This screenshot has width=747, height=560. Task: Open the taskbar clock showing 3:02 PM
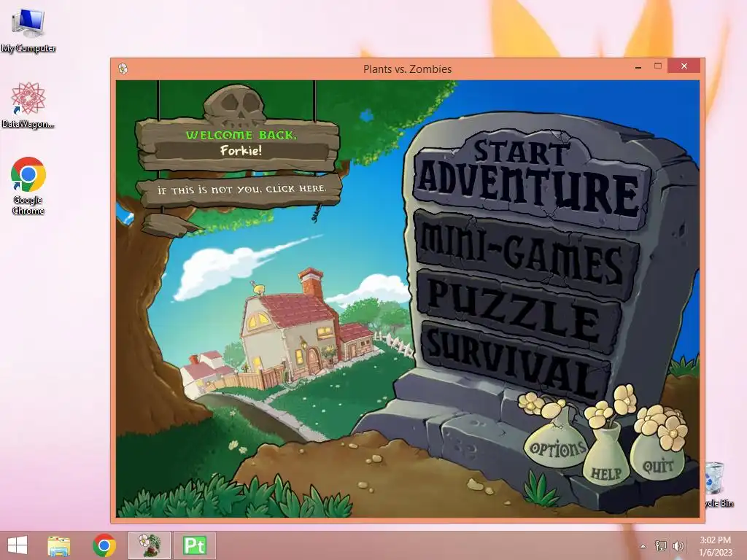pos(715,545)
